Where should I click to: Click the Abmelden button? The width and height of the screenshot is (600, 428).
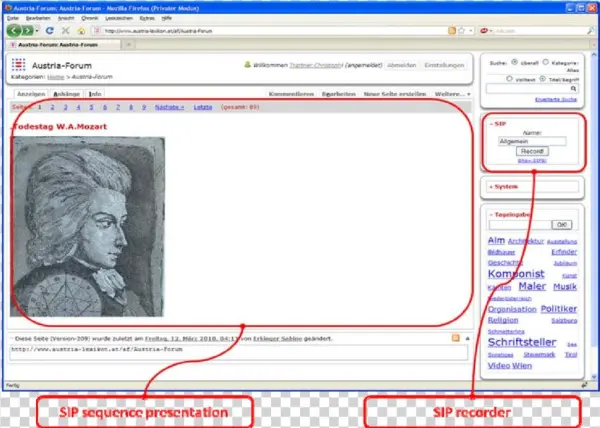pos(401,65)
